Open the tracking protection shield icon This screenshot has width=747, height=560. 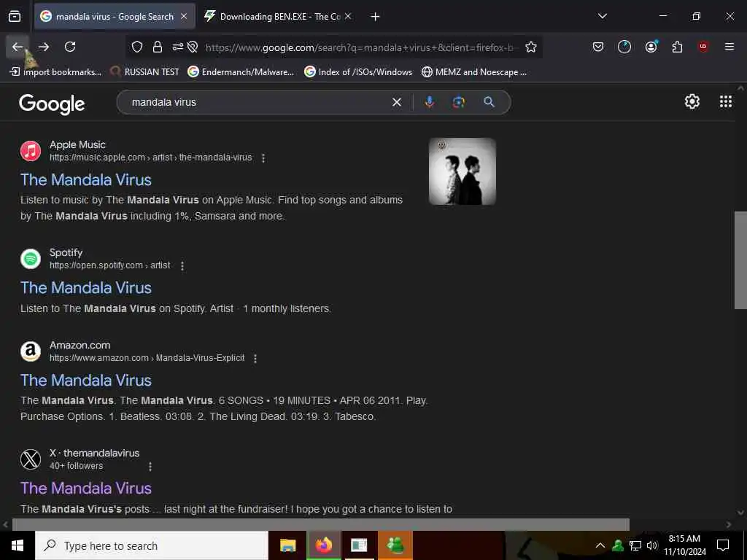[x=137, y=47]
